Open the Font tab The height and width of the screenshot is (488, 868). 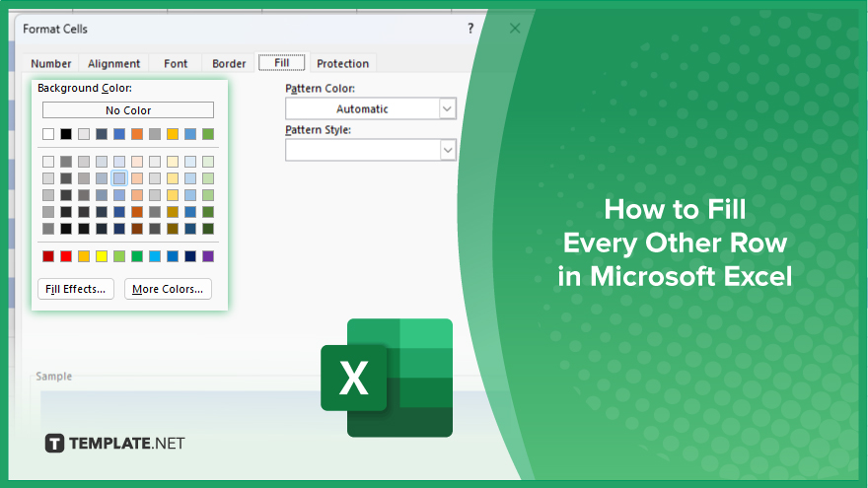tap(176, 64)
